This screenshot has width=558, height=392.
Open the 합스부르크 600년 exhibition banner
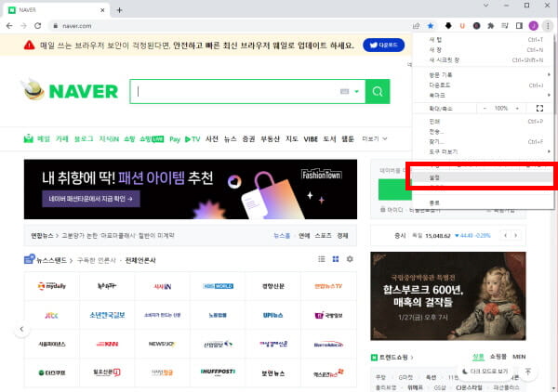(x=448, y=296)
